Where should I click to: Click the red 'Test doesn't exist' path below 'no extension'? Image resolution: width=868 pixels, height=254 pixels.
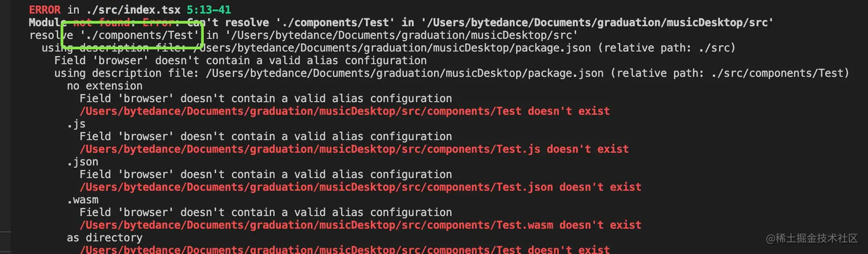344,111
